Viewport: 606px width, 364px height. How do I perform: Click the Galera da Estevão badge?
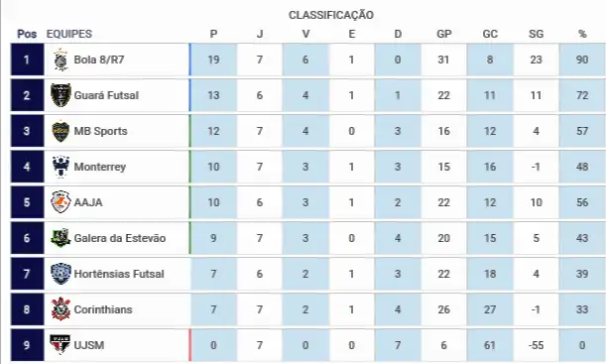click(61, 238)
